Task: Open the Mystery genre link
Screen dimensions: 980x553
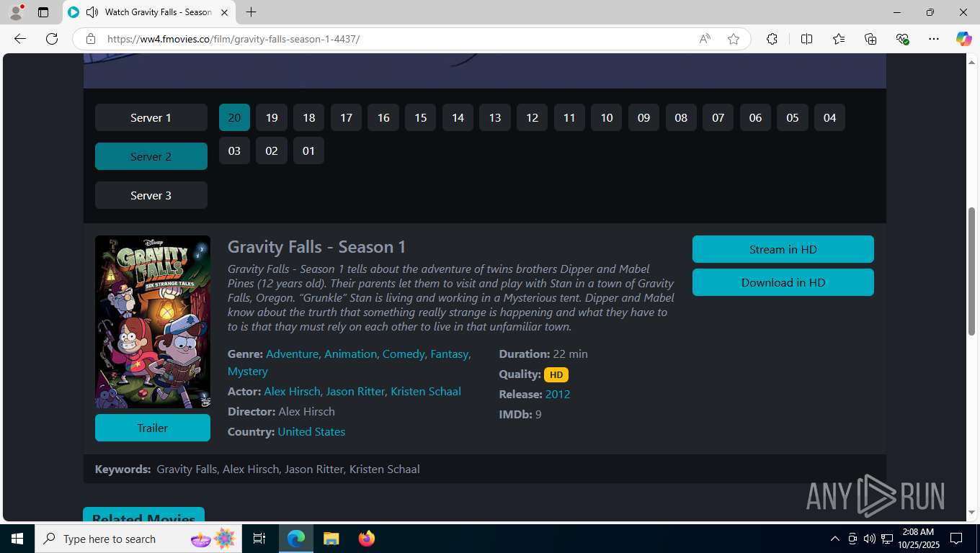Action: coord(248,371)
